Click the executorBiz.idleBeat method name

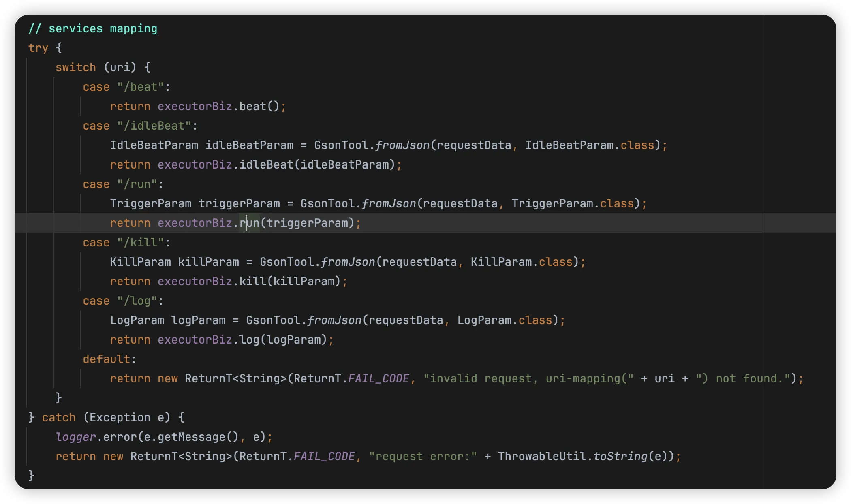[266, 165]
